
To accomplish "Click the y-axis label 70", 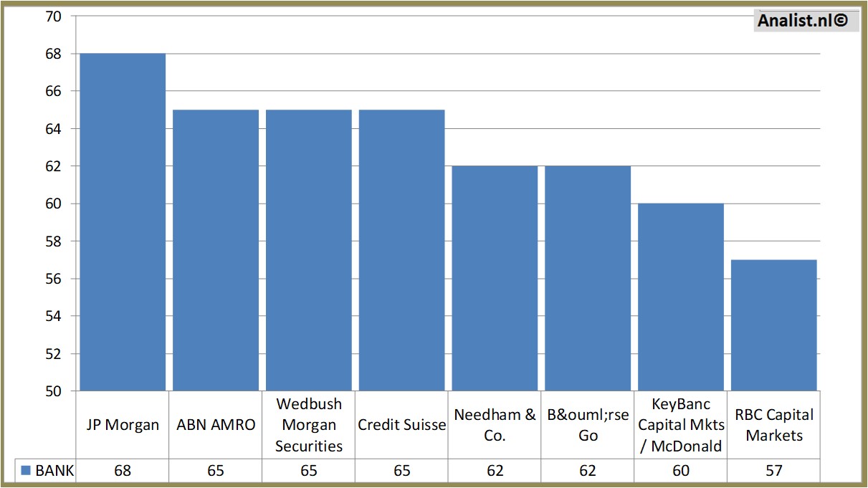I will (53, 16).
